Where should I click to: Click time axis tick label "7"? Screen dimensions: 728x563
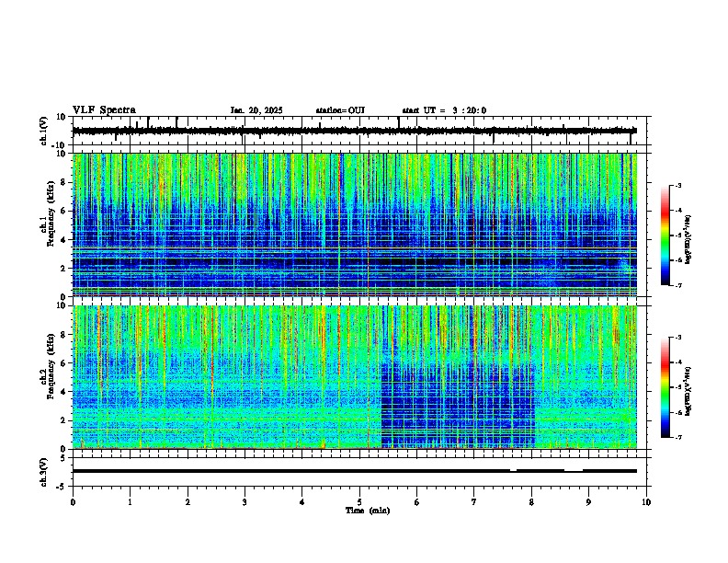(x=474, y=502)
